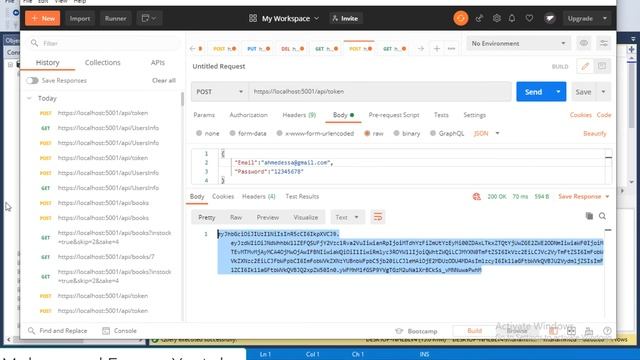Click the comments icon beside the pencil

(602, 66)
